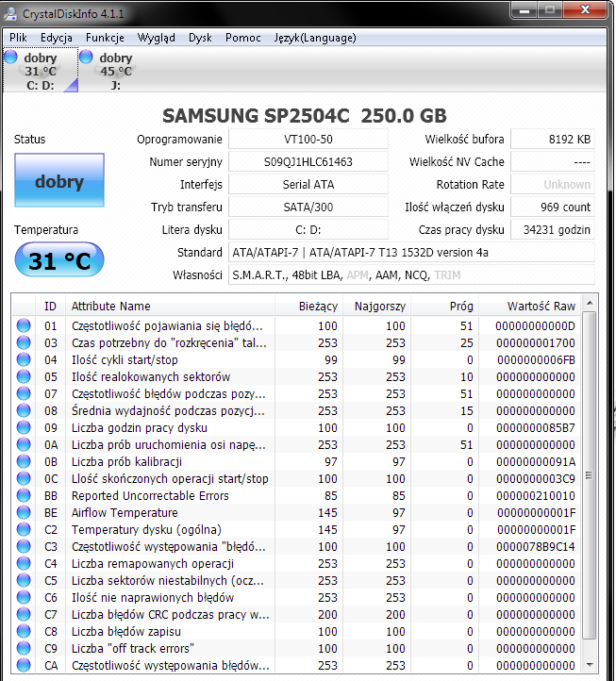
Task: Click the scrollbar down arrow in attribute list
Action: (590, 665)
